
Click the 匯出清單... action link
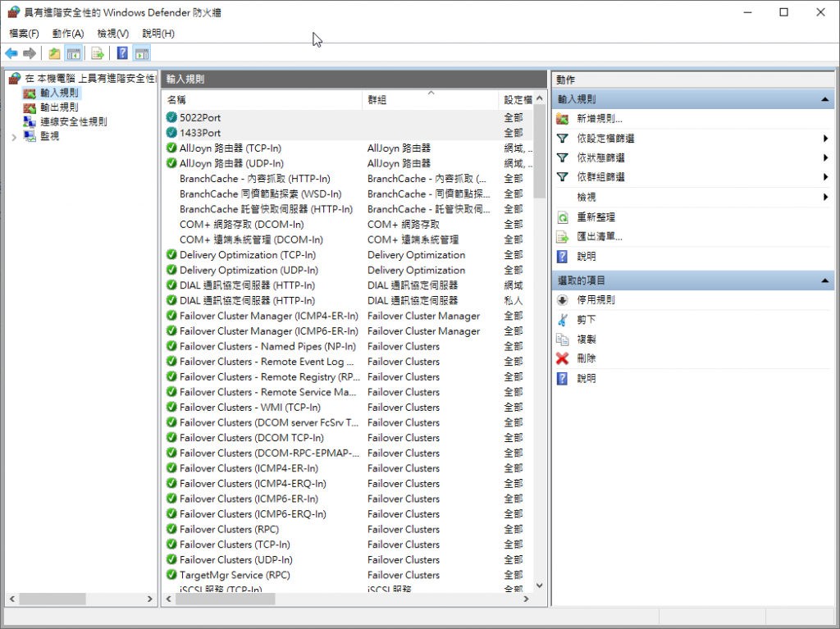600,237
